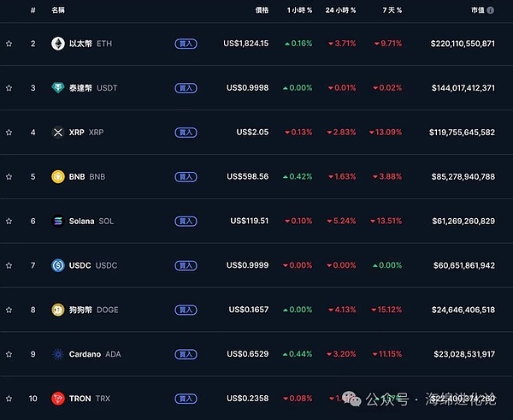This screenshot has width=513, height=420.
Task: Sort by the 價格 price column header
Action: point(261,10)
